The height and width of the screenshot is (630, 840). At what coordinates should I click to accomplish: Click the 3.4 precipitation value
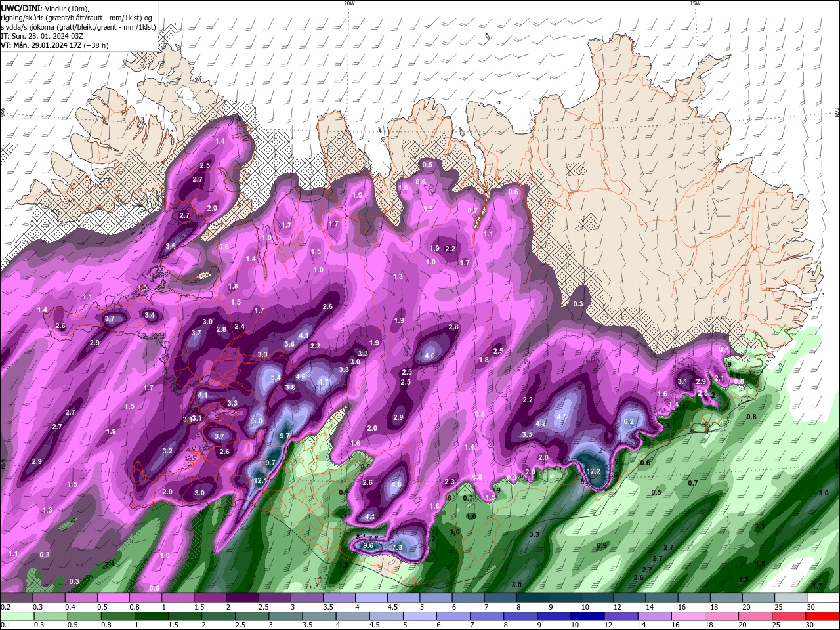[x=150, y=316]
